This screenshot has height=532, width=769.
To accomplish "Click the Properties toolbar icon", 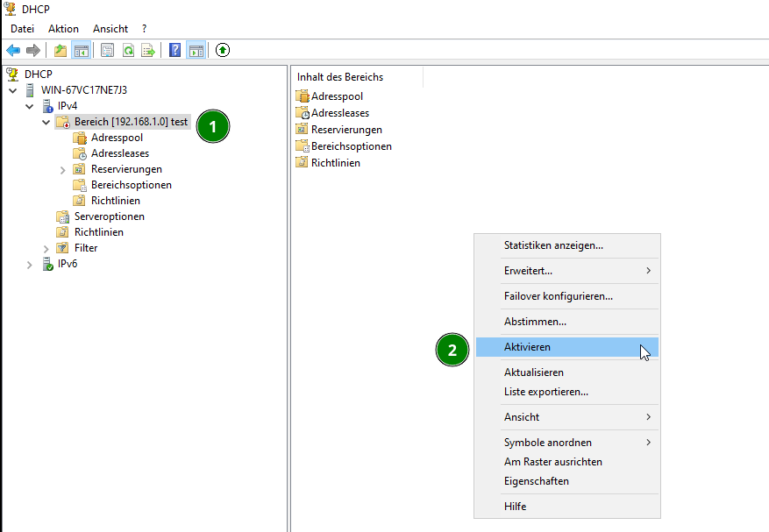I will 107,50.
